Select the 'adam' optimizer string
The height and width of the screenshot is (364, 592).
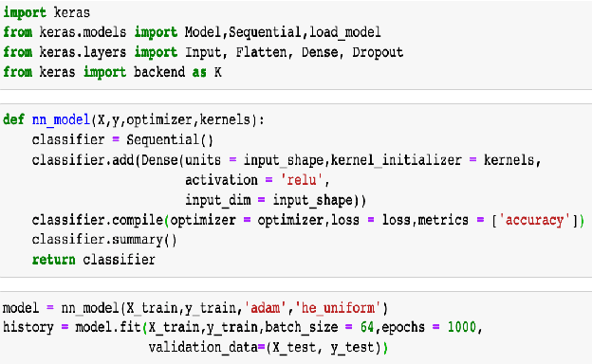coord(266,308)
